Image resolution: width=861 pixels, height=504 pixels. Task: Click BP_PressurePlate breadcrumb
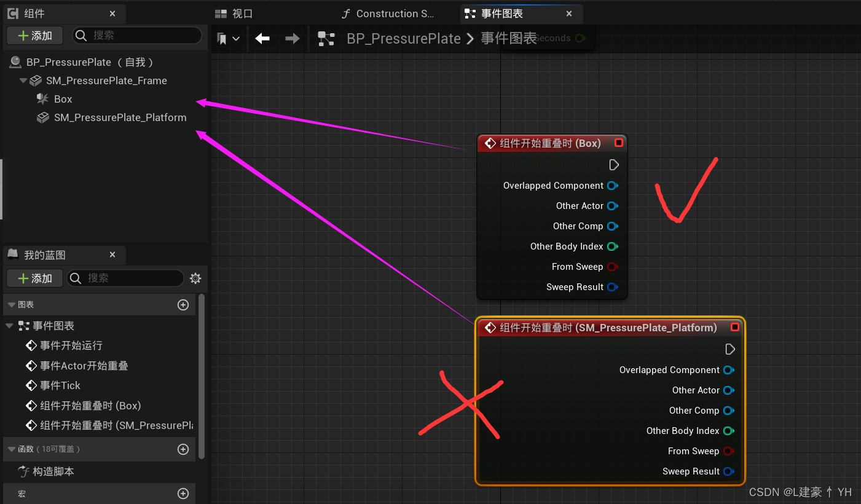(404, 39)
